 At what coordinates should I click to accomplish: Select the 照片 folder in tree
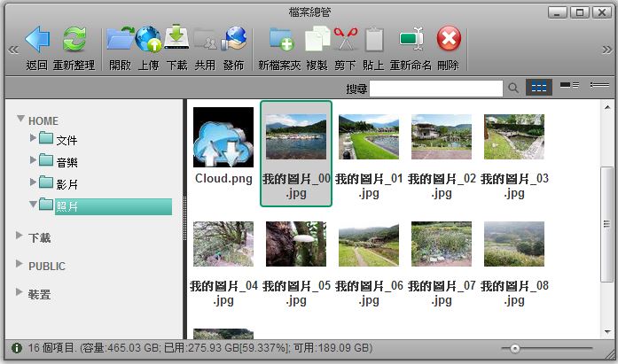pos(67,206)
